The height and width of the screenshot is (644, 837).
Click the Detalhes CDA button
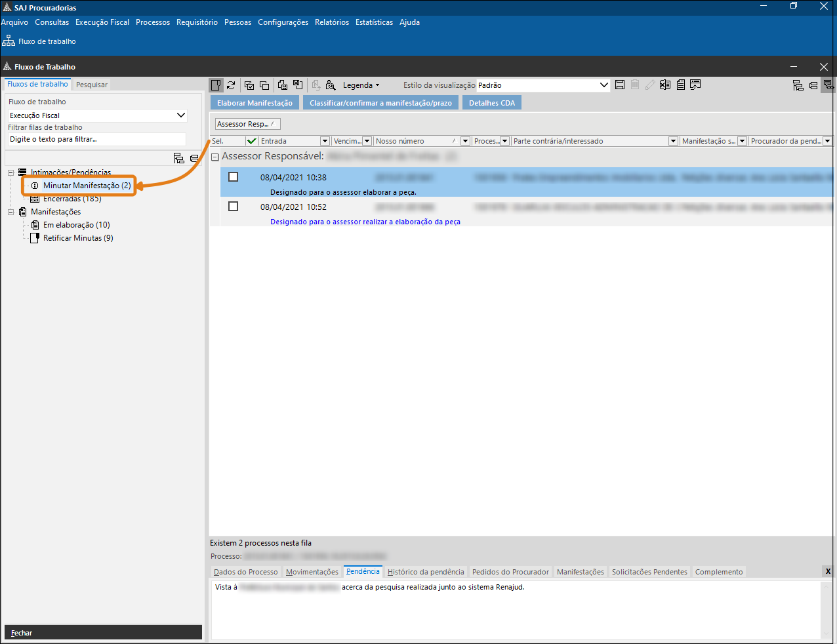pos(491,103)
